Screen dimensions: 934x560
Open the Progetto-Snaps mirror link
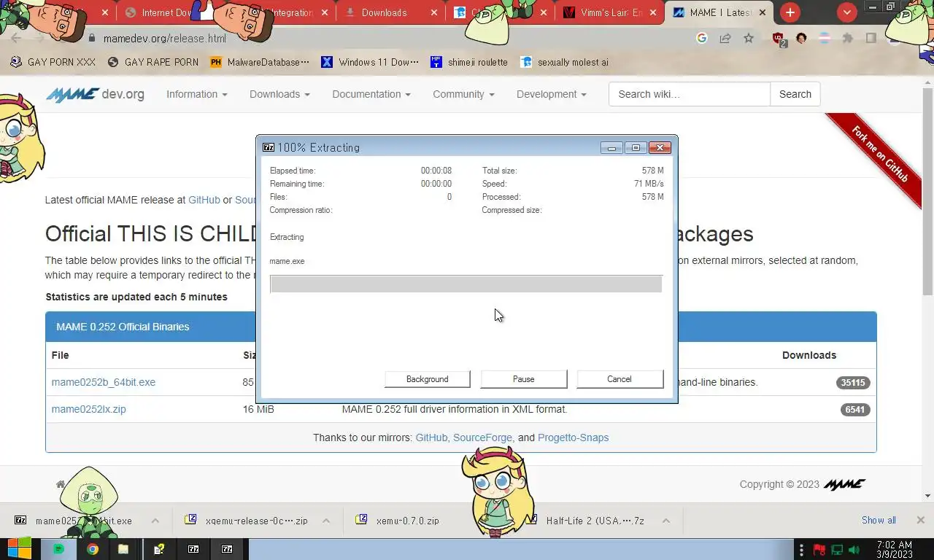coord(573,437)
